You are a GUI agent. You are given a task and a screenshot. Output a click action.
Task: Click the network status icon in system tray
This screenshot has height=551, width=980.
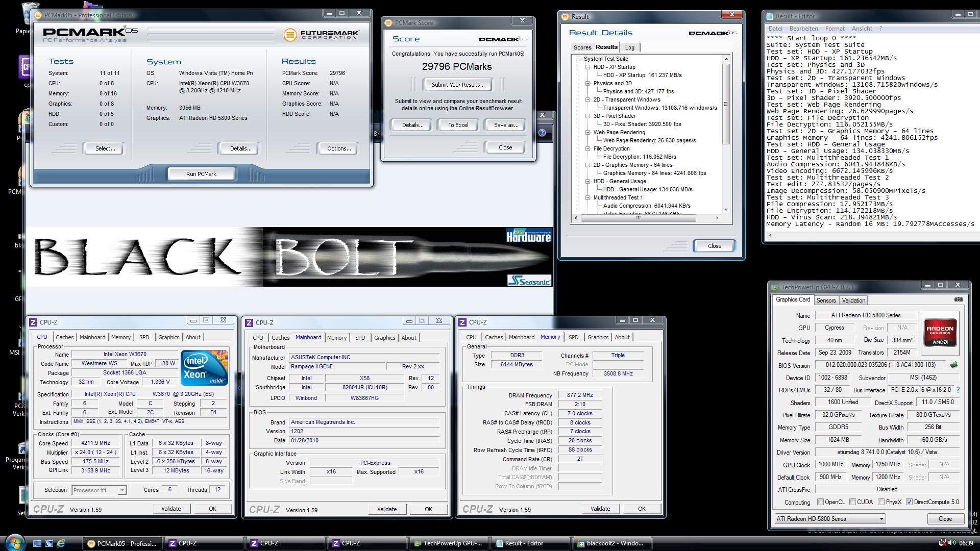pyautogui.click(x=942, y=543)
